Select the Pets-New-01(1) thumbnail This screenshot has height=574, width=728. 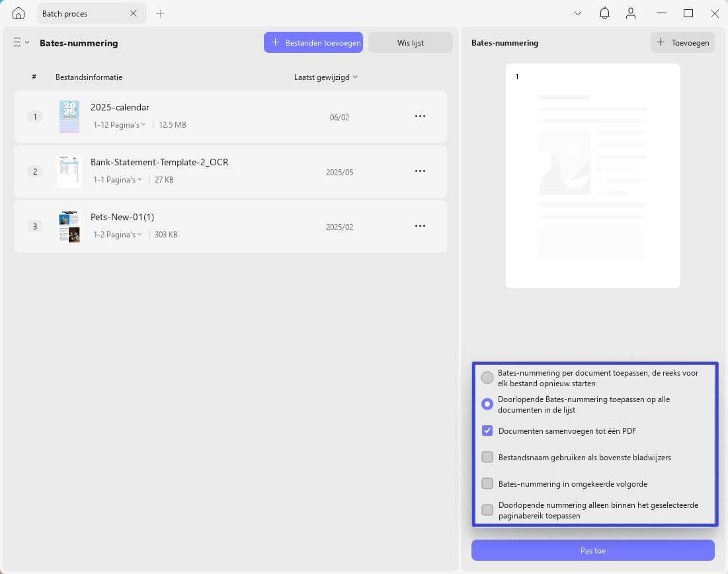(x=69, y=226)
